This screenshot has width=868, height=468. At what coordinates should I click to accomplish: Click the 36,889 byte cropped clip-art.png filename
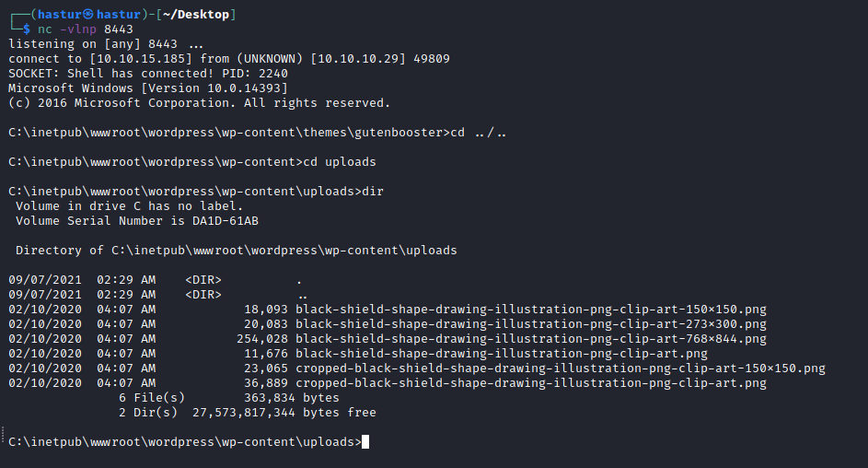click(530, 383)
